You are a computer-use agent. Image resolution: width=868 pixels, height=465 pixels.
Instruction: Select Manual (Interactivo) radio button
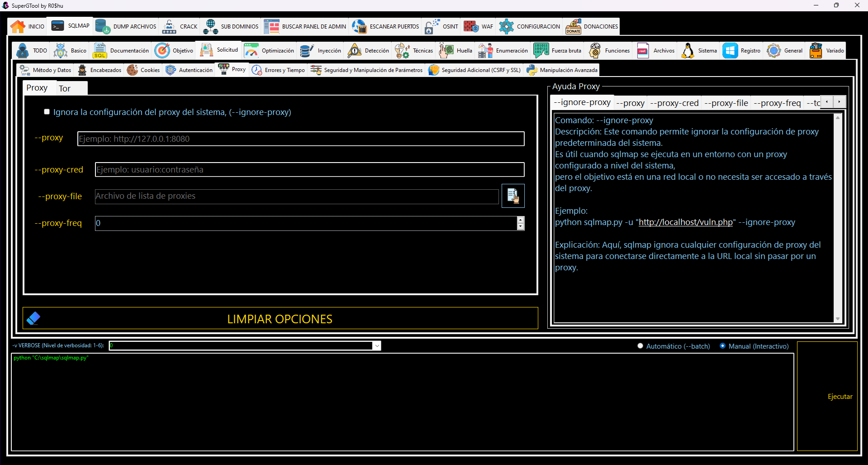[722, 346]
